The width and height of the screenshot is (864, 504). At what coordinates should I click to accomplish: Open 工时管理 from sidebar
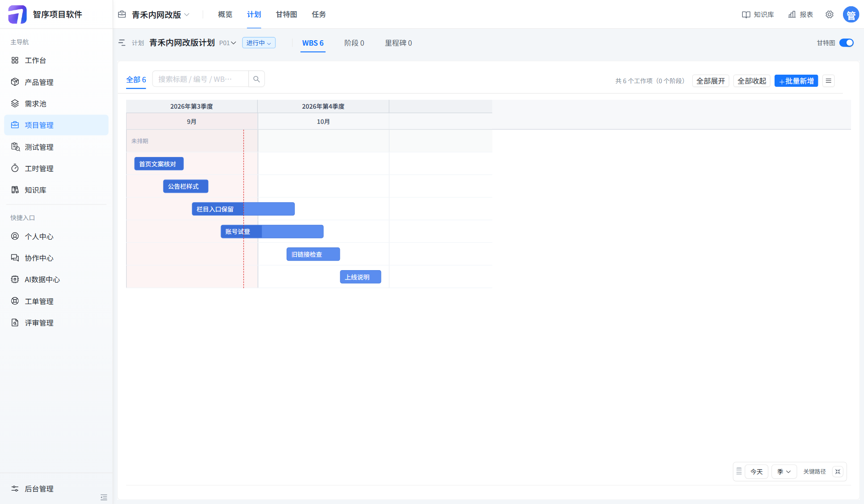56,169
